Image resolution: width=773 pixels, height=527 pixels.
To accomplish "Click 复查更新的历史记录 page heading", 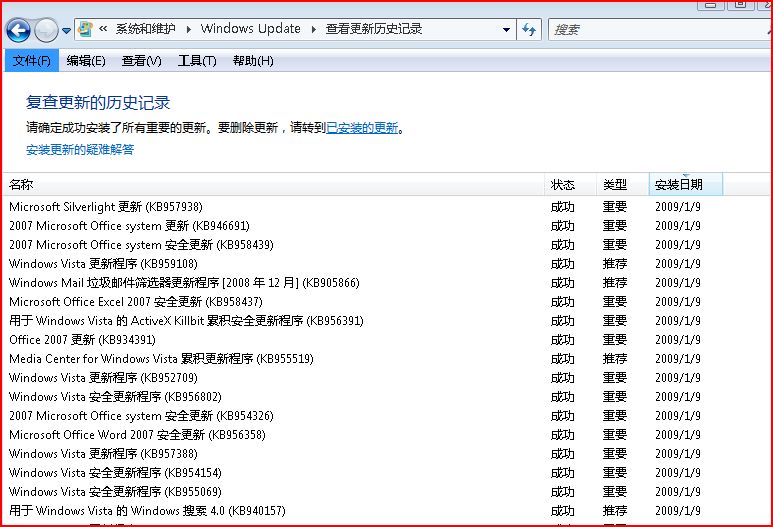I will tap(98, 102).
